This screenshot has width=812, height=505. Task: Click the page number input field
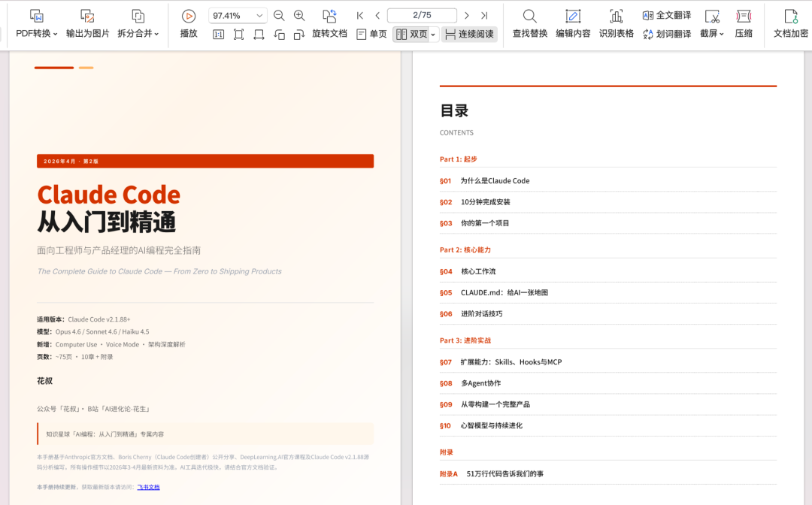point(423,14)
